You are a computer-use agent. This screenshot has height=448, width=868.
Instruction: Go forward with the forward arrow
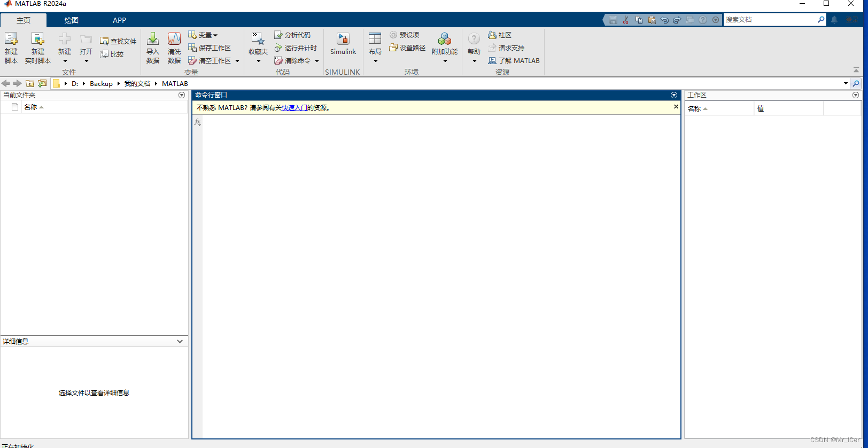pos(17,83)
